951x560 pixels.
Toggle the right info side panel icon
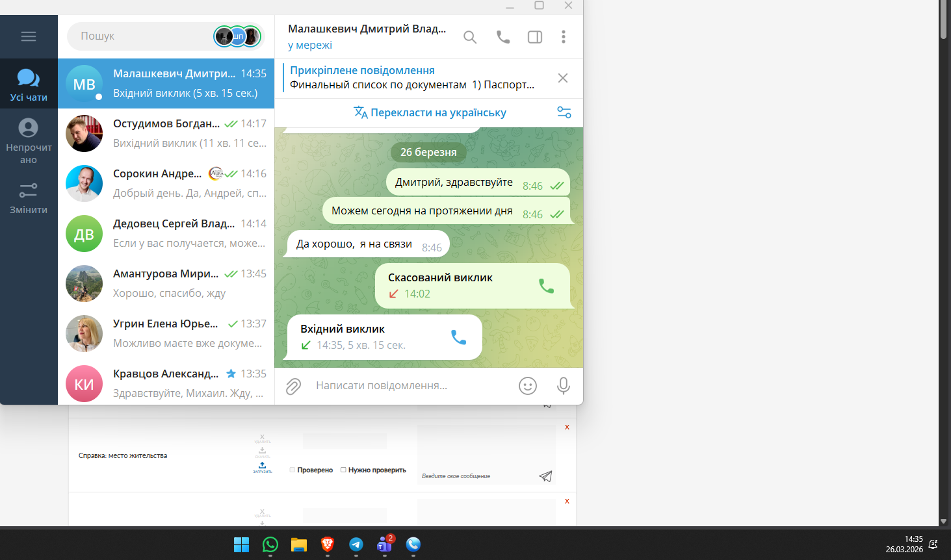[x=535, y=37]
